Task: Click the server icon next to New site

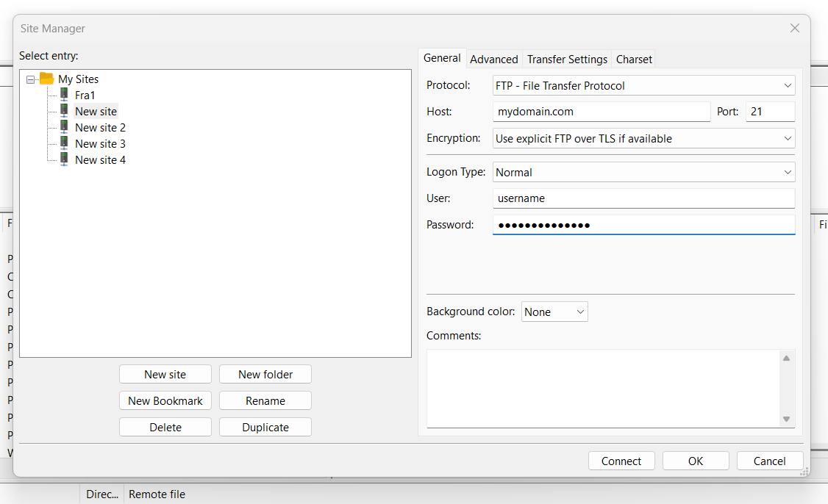Action: coord(64,111)
